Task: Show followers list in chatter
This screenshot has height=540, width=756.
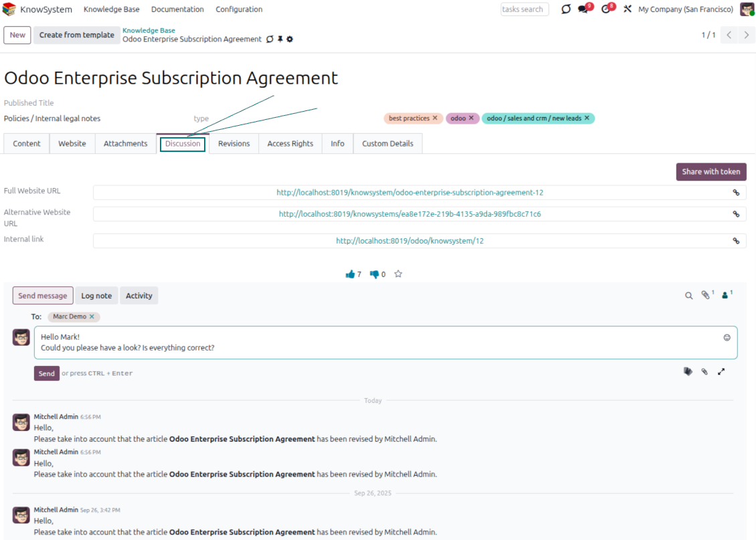Action: 725,295
